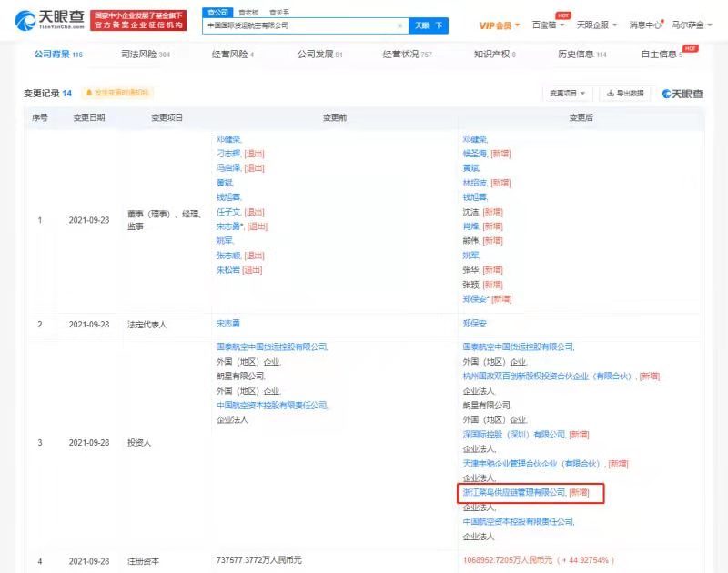Screen dimensions: 728x573
Task: Open 消息中心 message center
Action: [x=645, y=25]
